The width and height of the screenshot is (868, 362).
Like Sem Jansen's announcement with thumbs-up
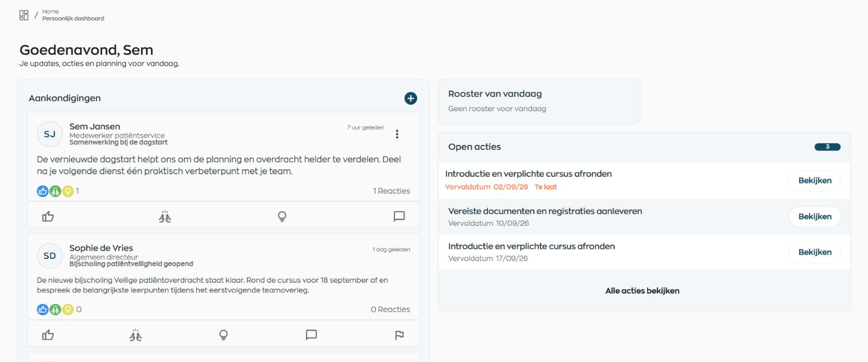click(x=48, y=217)
